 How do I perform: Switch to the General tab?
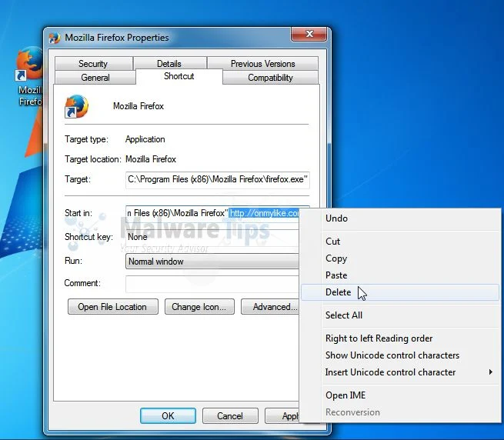click(x=95, y=78)
